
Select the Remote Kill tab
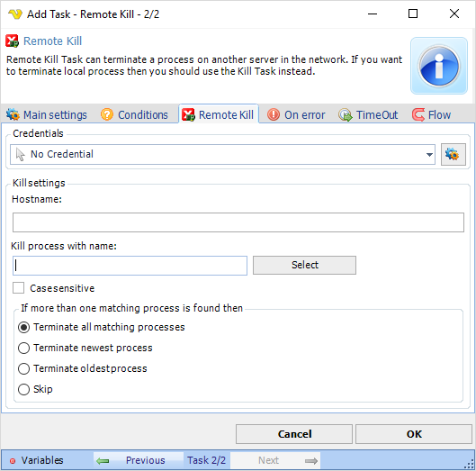click(x=219, y=114)
